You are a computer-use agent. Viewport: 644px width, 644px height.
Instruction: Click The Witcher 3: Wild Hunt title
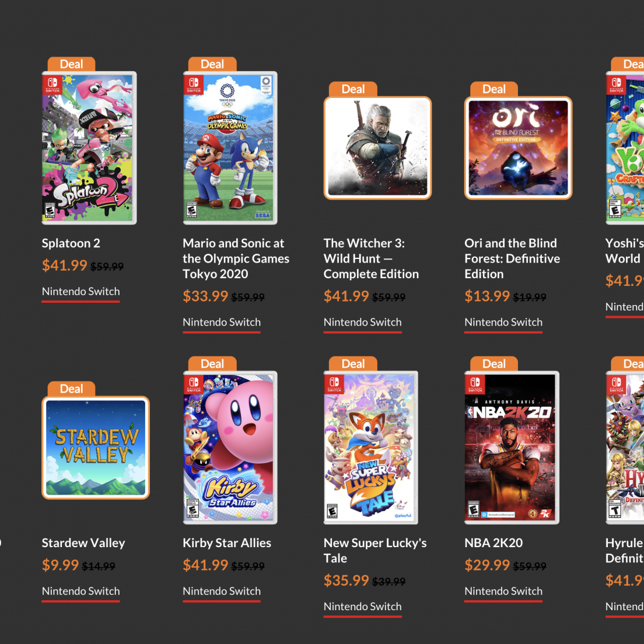371,258
